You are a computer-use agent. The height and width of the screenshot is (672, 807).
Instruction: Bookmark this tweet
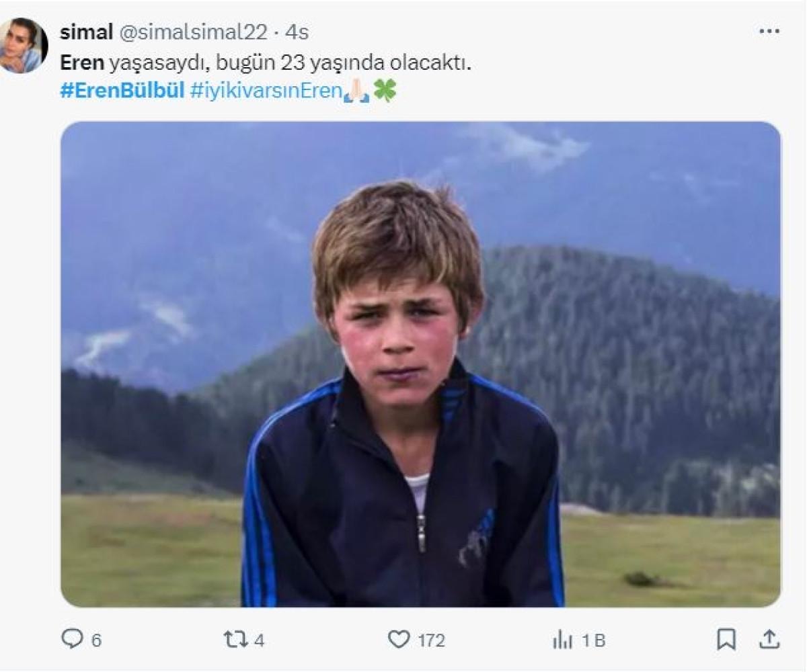[726, 640]
